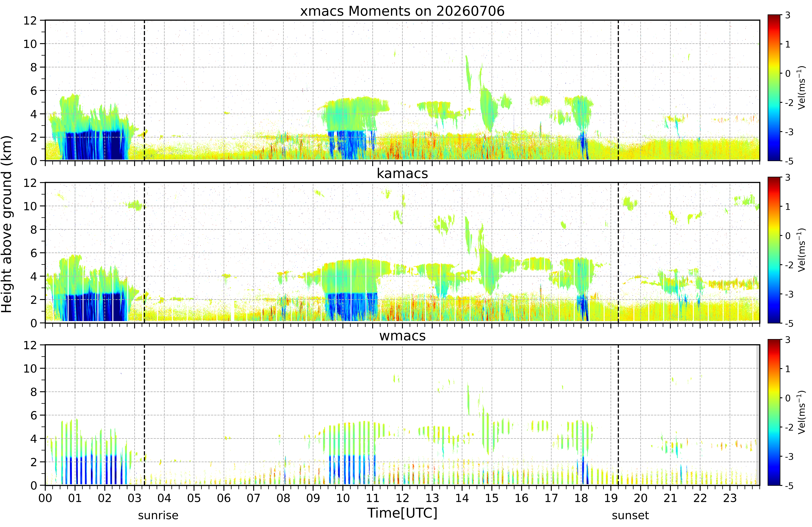Click the sunset dashed line in wmacs panel
812x527 pixels.
[618, 415]
